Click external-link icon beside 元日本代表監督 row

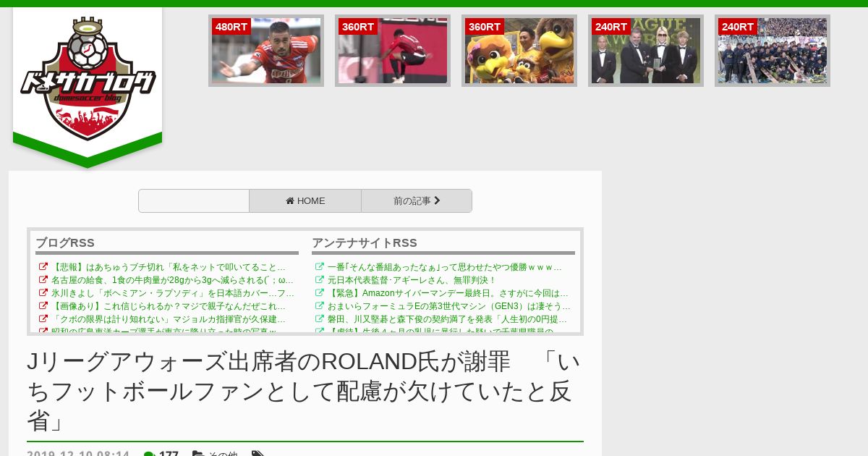coord(319,280)
